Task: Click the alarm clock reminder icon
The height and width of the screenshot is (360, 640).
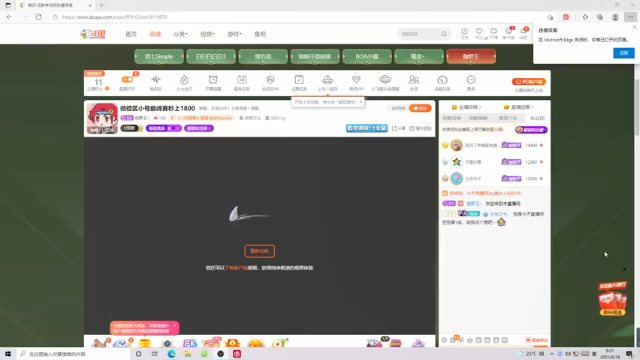Action: (x=213, y=80)
